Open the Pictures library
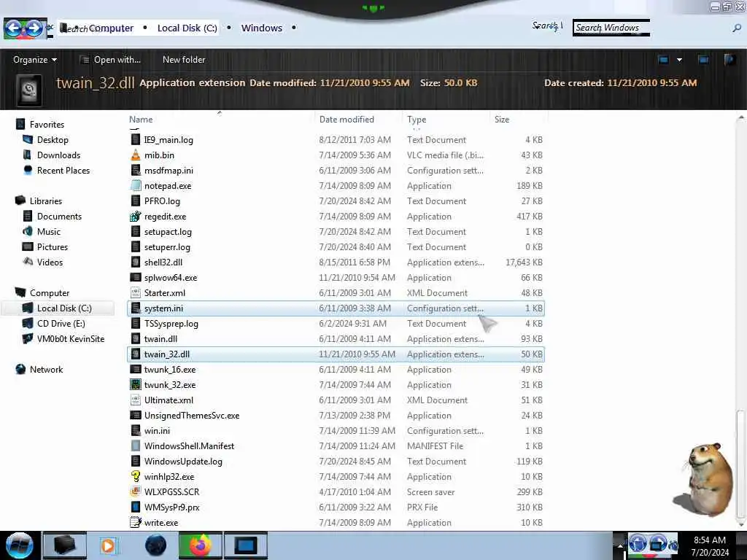This screenshot has height=560, width=747. 53,247
